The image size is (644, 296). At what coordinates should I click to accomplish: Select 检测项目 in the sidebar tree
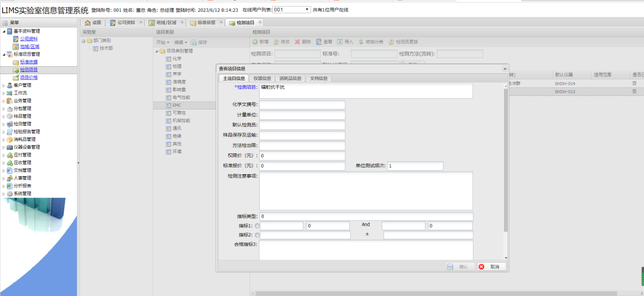[29, 70]
